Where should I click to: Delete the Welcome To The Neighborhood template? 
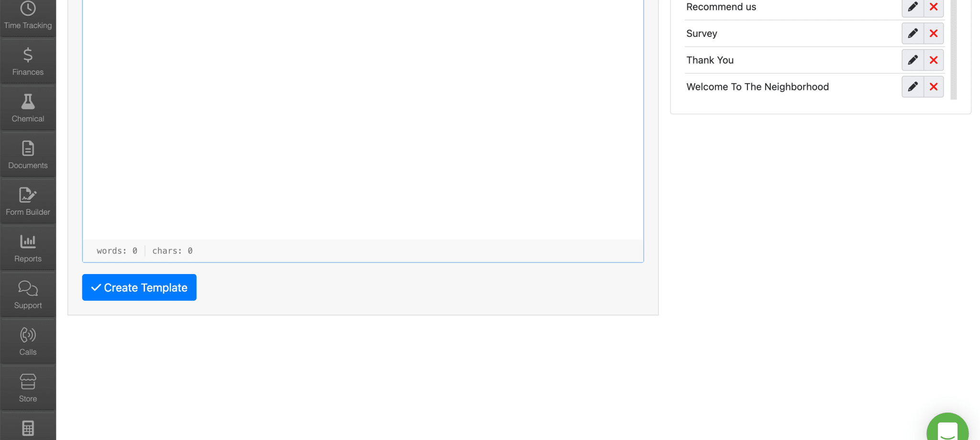tap(933, 87)
